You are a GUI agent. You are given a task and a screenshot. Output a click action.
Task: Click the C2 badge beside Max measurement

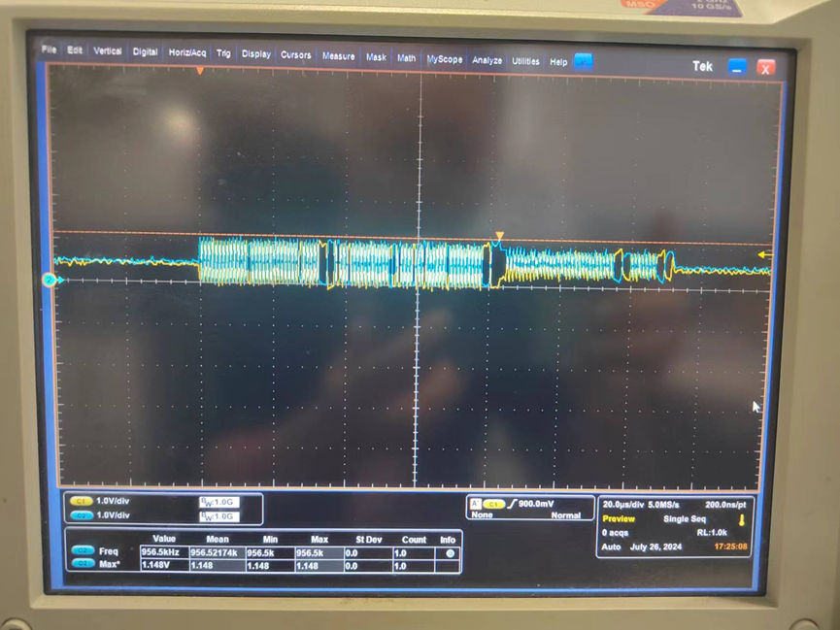coord(84,564)
